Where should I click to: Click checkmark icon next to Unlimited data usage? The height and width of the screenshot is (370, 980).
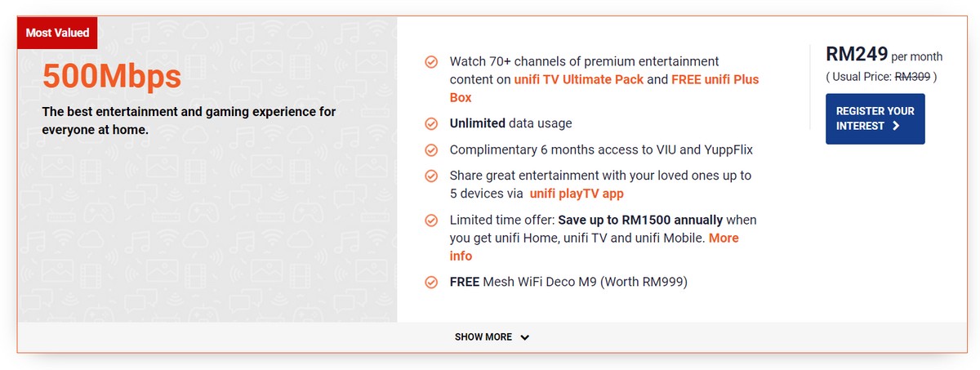(431, 124)
